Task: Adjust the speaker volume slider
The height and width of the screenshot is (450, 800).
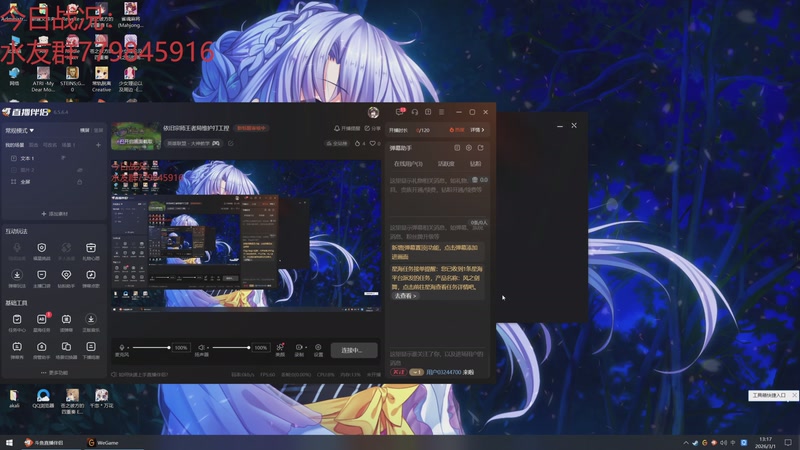Action: (x=231, y=347)
